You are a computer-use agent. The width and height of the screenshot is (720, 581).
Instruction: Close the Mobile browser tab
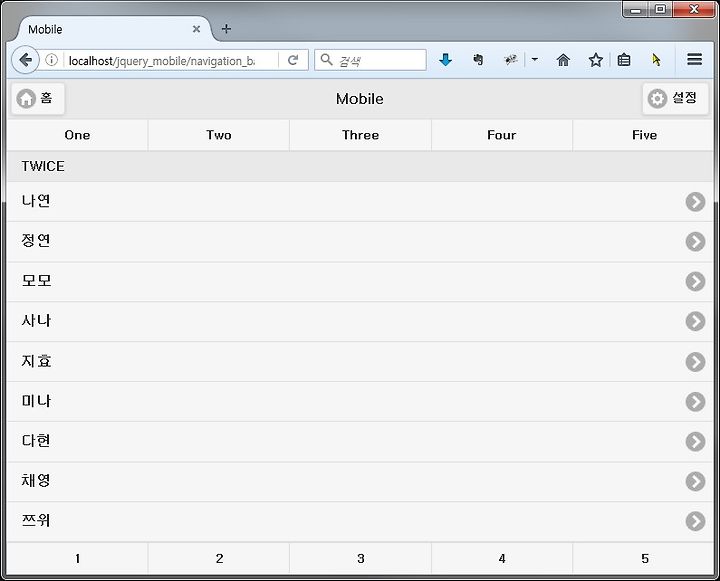(x=196, y=29)
